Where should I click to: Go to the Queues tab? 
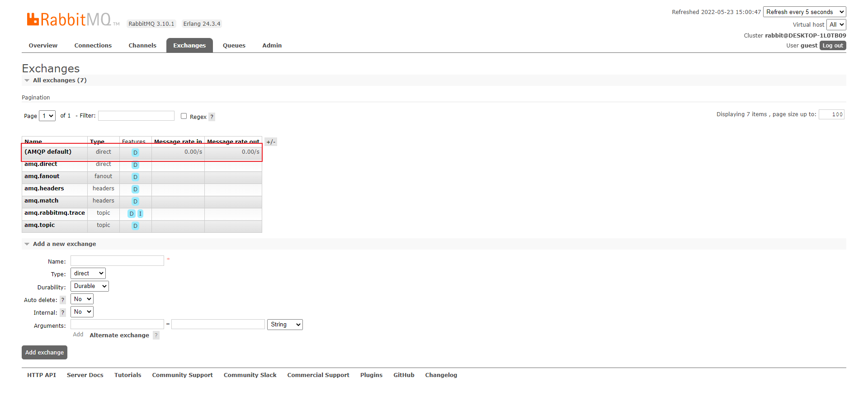point(234,45)
